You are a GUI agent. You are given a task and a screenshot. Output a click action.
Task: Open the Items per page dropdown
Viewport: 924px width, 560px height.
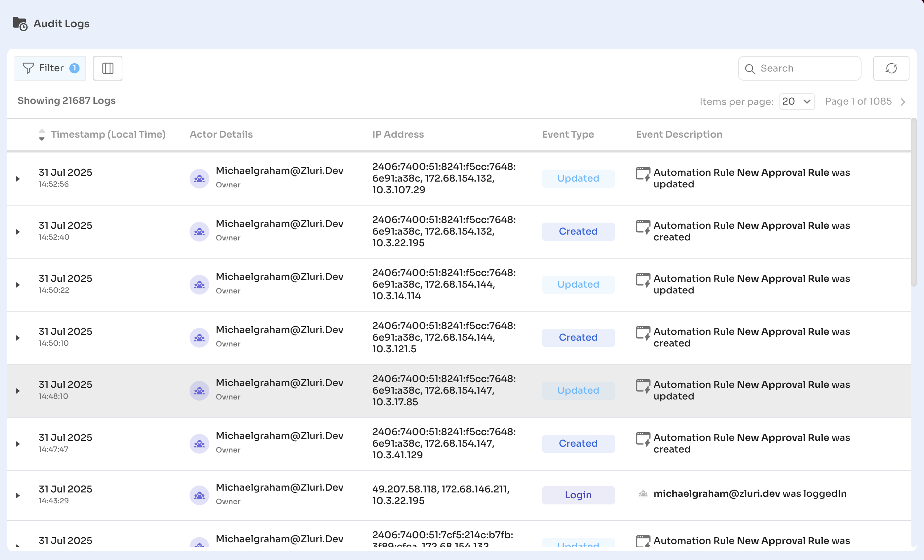point(797,102)
